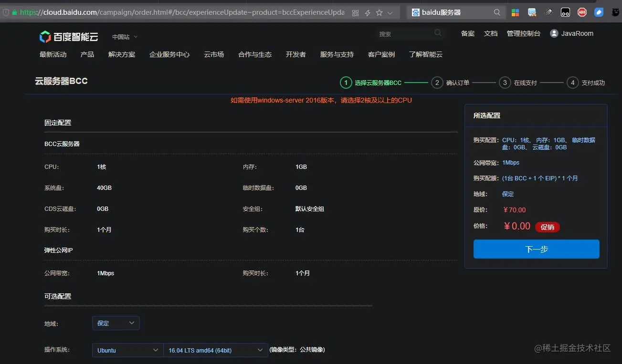Open 了解智能云 menu
This screenshot has height=364, width=622.
coord(426,54)
